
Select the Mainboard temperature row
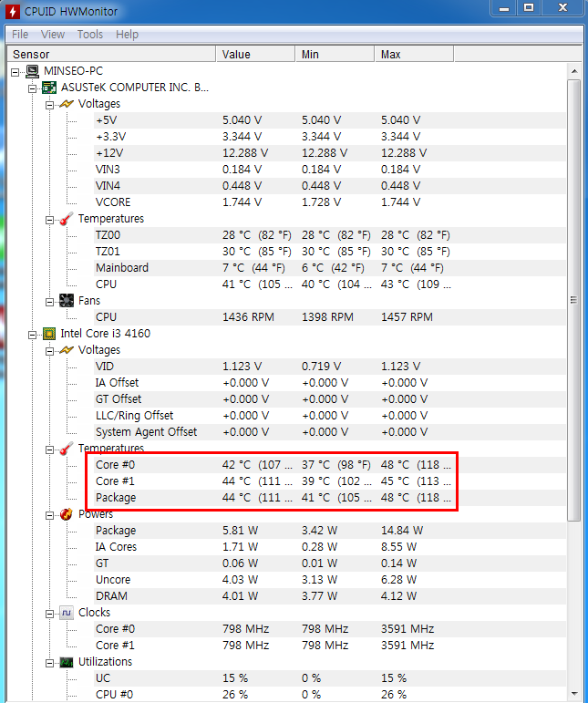[330, 268]
